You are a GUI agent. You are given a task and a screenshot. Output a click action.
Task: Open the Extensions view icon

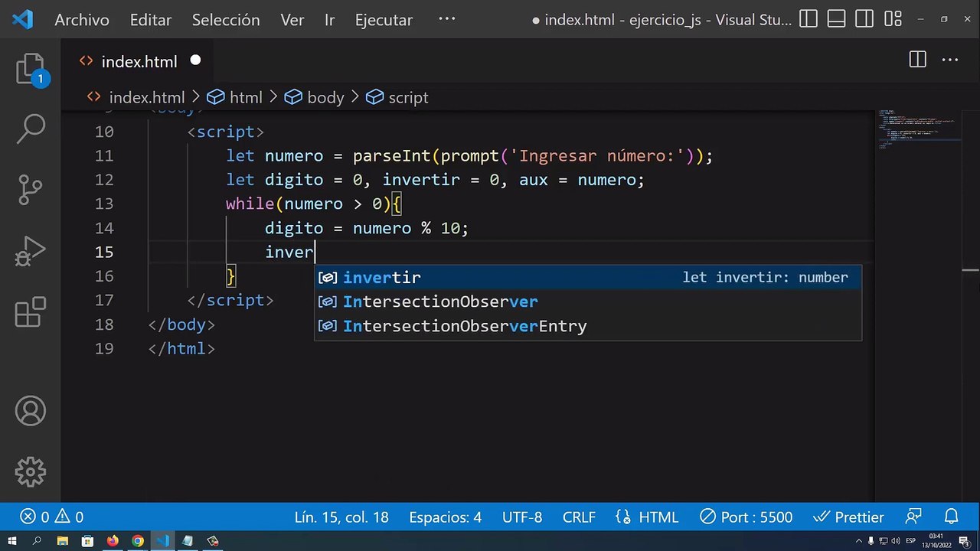tap(31, 311)
